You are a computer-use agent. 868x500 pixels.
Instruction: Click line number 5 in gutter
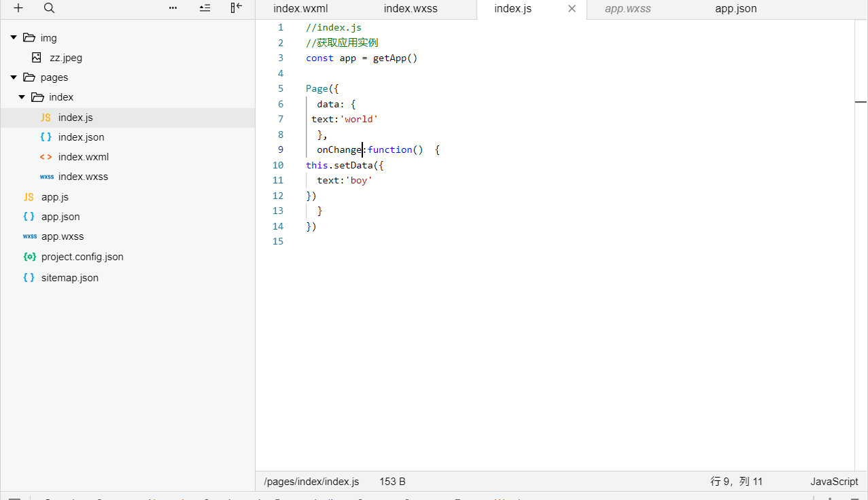pyautogui.click(x=281, y=88)
